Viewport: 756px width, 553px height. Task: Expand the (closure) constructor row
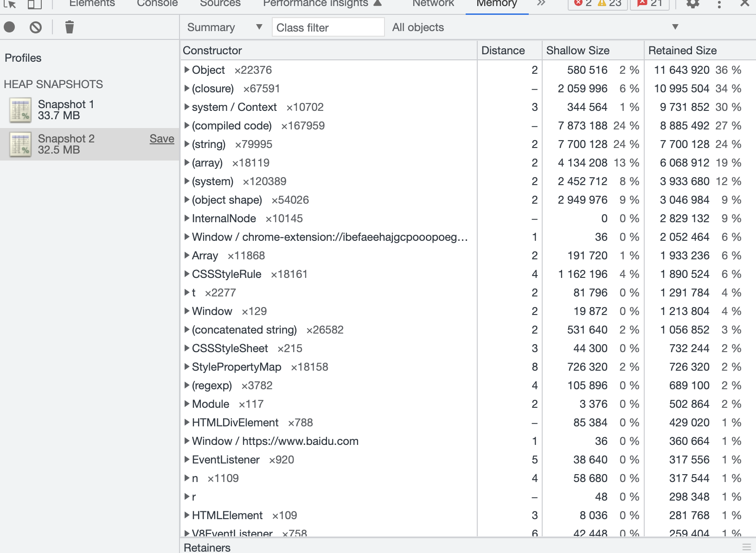186,89
